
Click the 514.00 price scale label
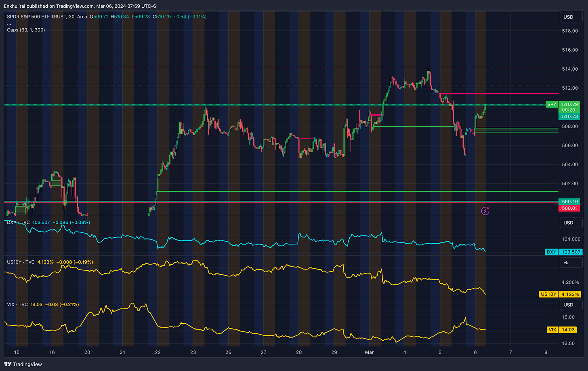pyautogui.click(x=570, y=69)
